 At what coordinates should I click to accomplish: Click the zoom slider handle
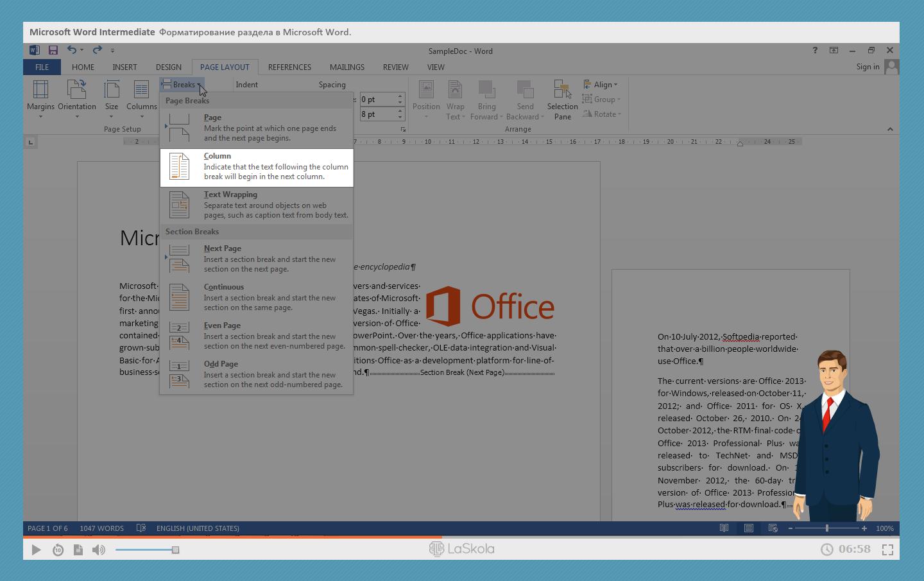827,528
